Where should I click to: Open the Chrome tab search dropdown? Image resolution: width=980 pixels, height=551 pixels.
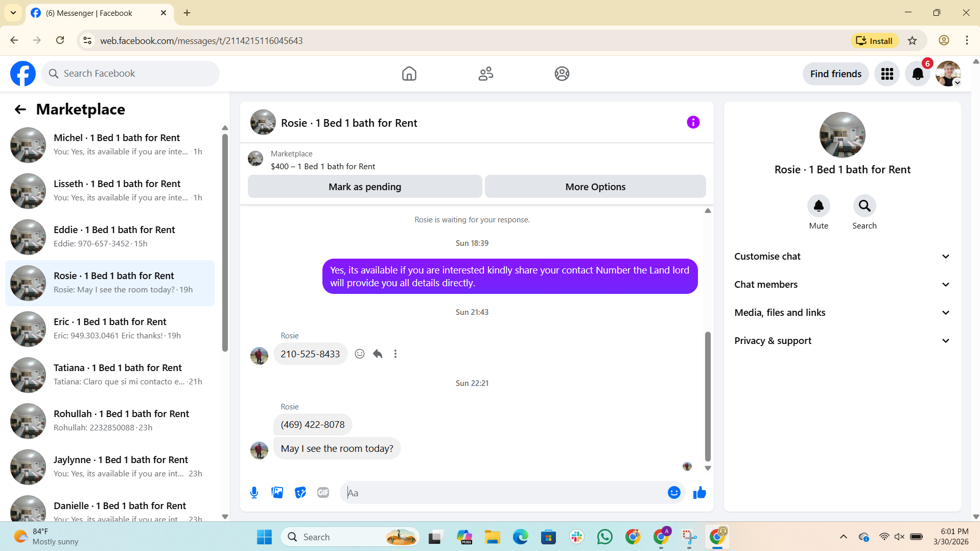(13, 13)
